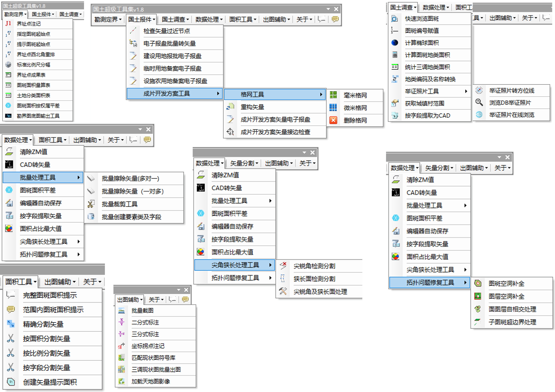Select the 计算椭球面积 globe icon
Viewport: 555px width, 392px height.
click(394, 43)
